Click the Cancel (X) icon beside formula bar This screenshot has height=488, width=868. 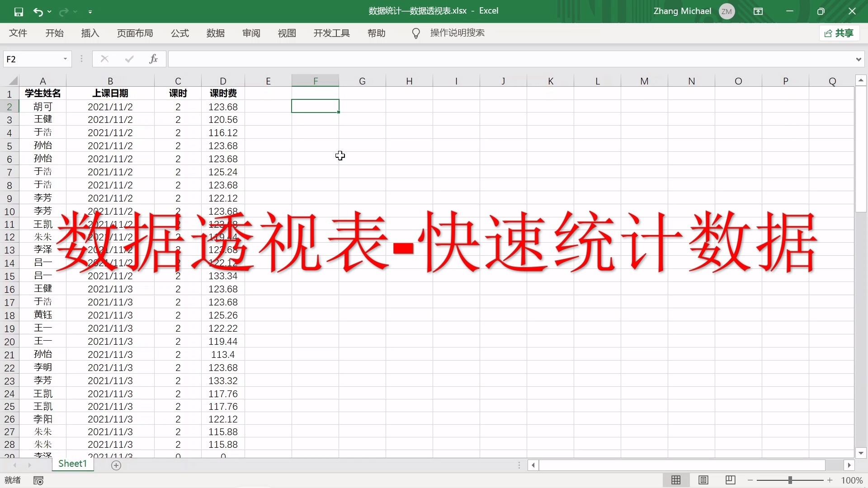(x=104, y=58)
